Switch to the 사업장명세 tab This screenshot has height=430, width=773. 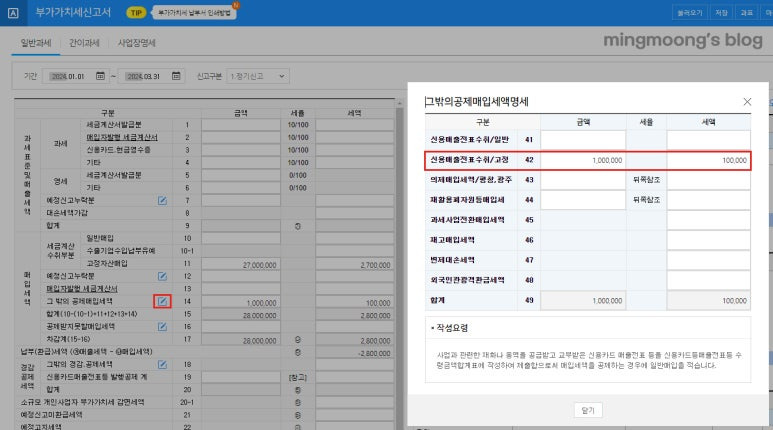point(137,43)
